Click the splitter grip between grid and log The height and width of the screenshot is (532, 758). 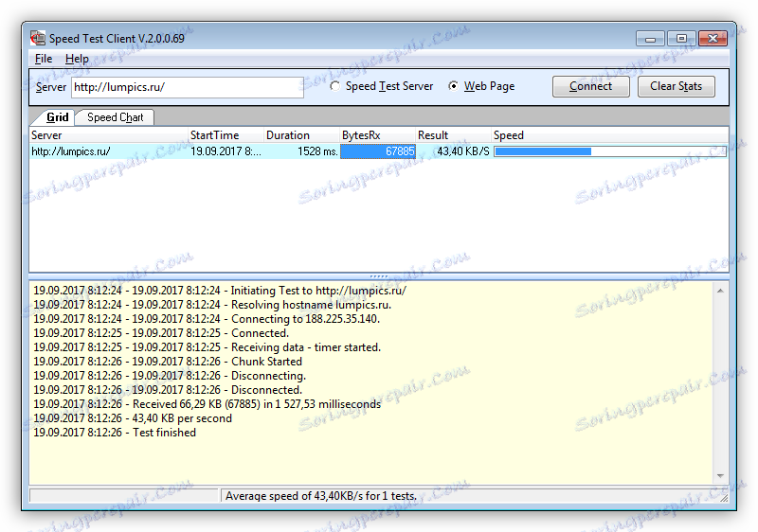[x=378, y=276]
